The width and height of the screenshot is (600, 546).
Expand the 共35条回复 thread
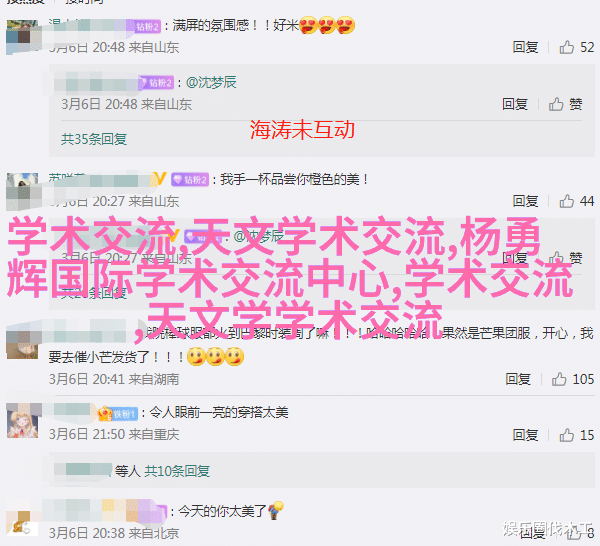pyautogui.click(x=94, y=139)
